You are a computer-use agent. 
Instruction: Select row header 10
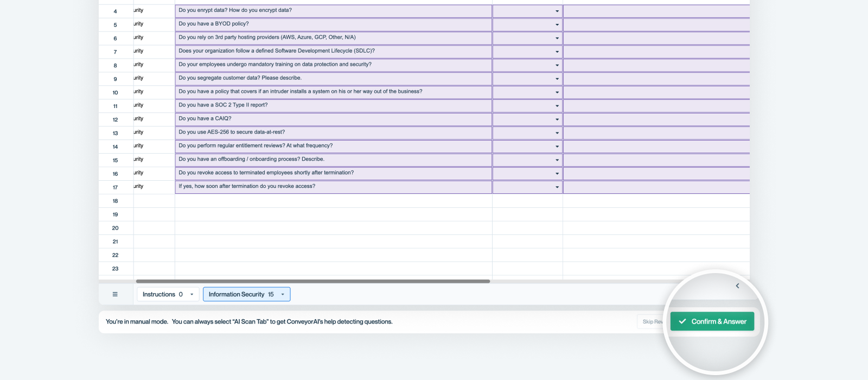click(116, 93)
